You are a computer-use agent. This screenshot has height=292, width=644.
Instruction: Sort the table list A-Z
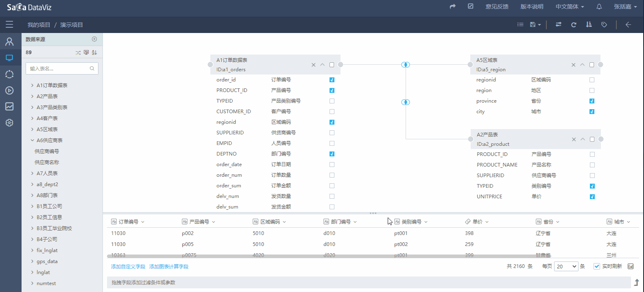coord(94,53)
